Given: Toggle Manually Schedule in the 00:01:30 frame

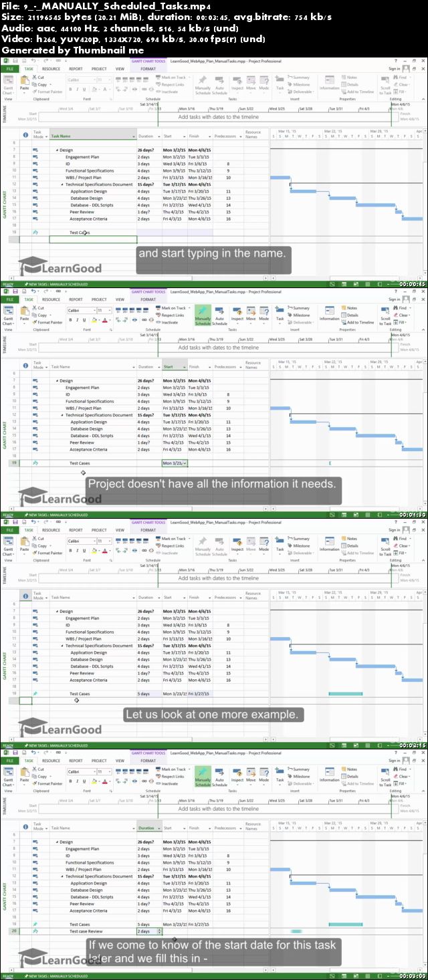Looking at the screenshot, I should (x=203, y=314).
